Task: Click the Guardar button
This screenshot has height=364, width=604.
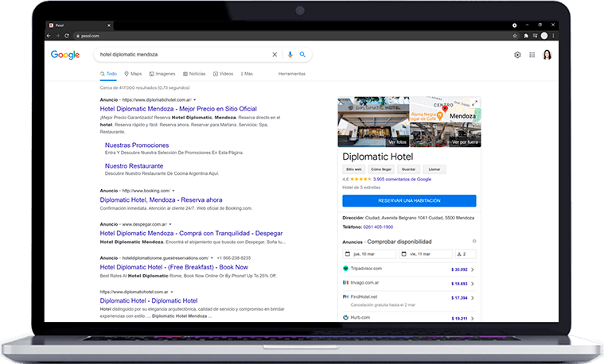Action: pos(408,169)
